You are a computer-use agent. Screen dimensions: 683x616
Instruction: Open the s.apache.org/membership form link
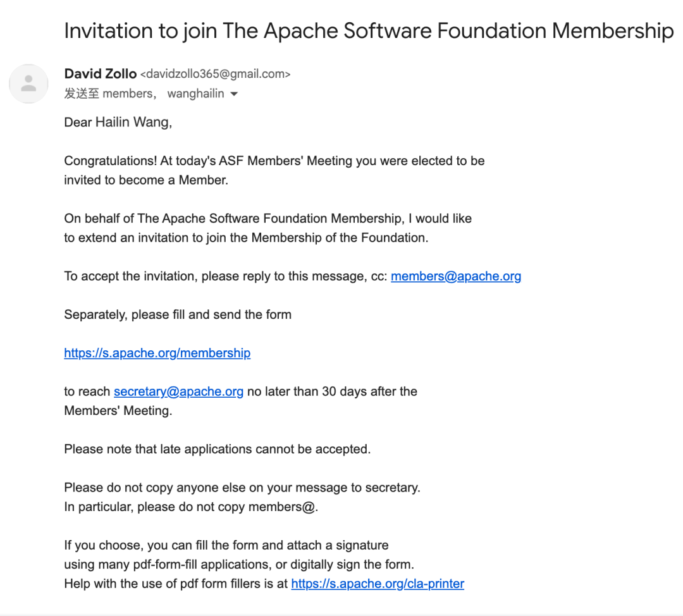(157, 353)
